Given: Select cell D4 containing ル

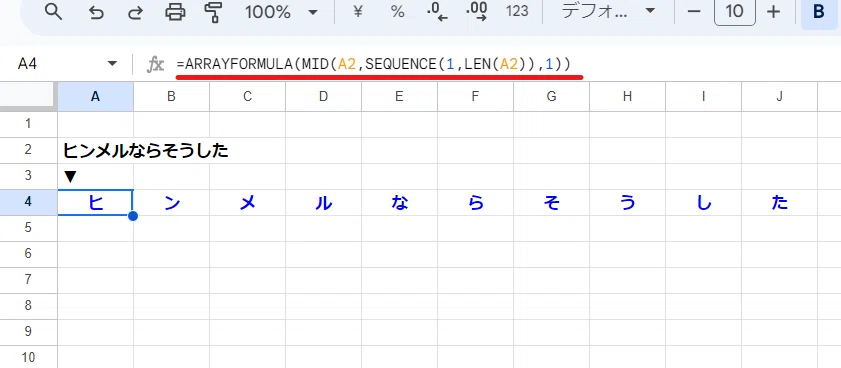Looking at the screenshot, I should click(x=323, y=203).
